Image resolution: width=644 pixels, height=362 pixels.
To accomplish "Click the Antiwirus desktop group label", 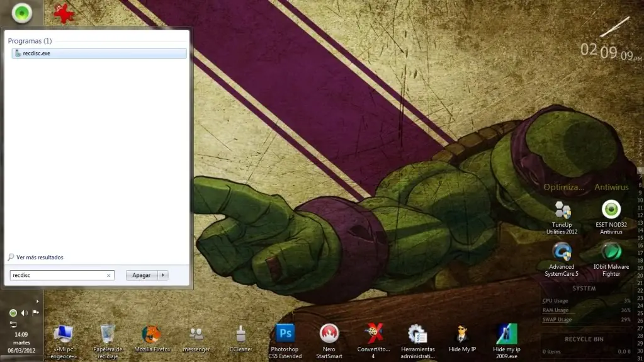I will [x=611, y=188].
